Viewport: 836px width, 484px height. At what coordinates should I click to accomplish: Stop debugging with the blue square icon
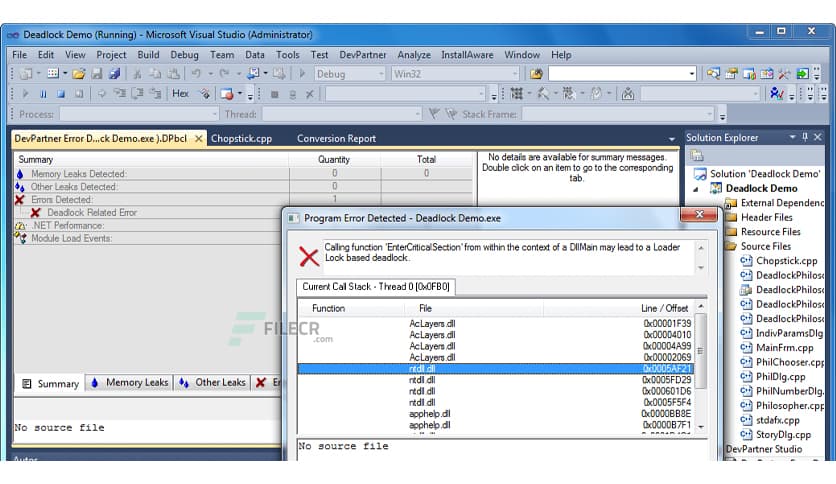pyautogui.click(x=61, y=94)
